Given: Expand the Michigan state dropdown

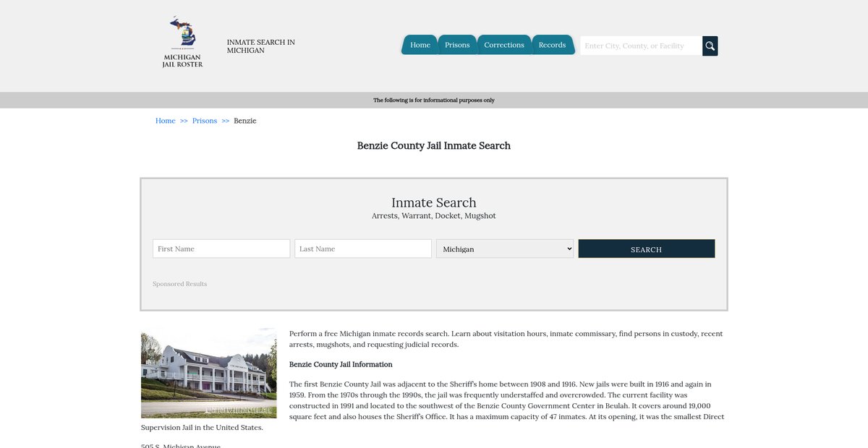Looking at the screenshot, I should tap(505, 249).
